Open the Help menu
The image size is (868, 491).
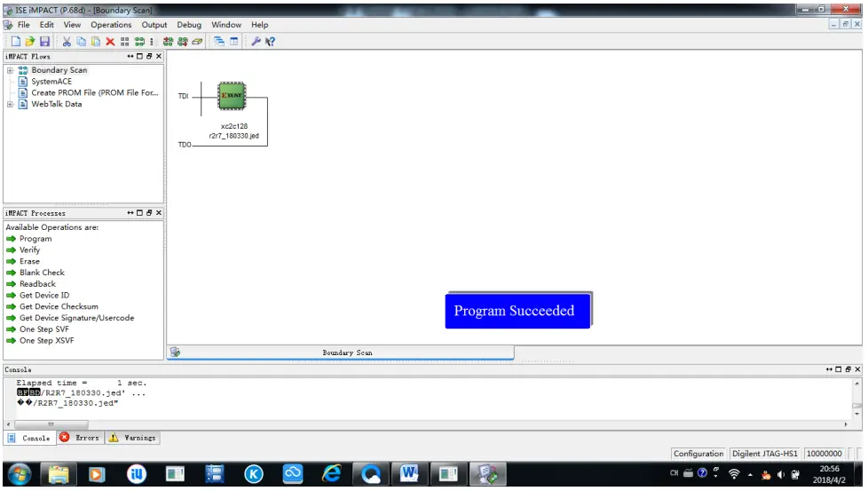[260, 25]
